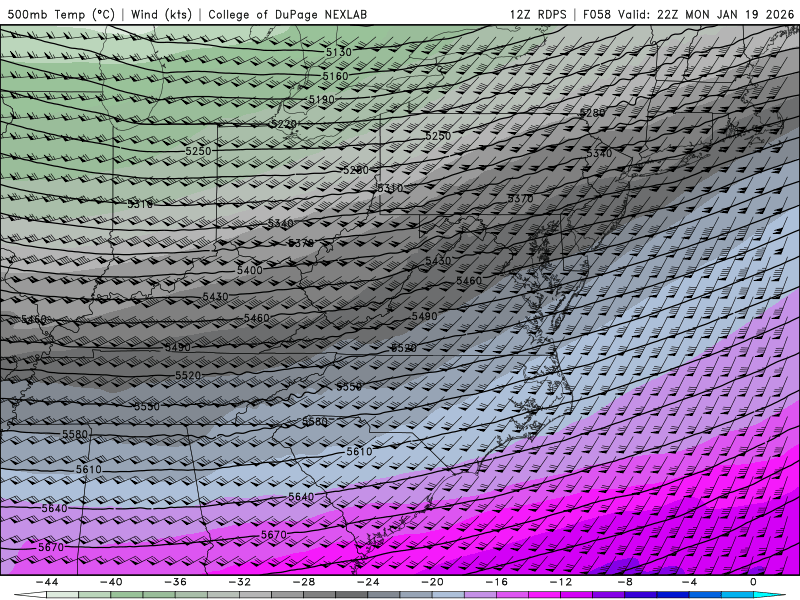
Task: Click the "500mb Temp (°C)" title text
Action: (x=61, y=14)
